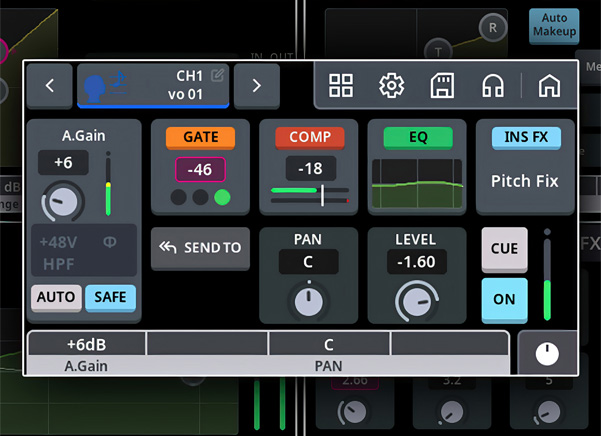
Task: Open the SEND TO panel
Action: pyautogui.click(x=200, y=248)
